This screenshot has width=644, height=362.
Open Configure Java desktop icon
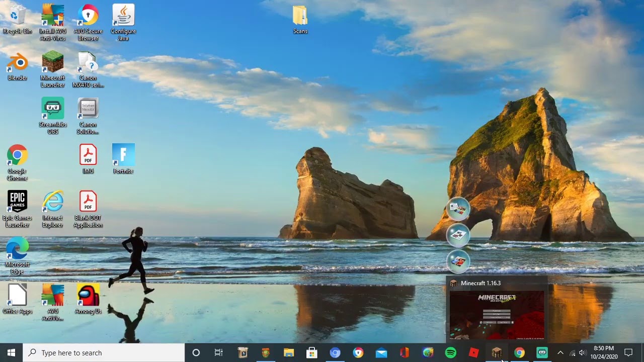click(x=123, y=23)
